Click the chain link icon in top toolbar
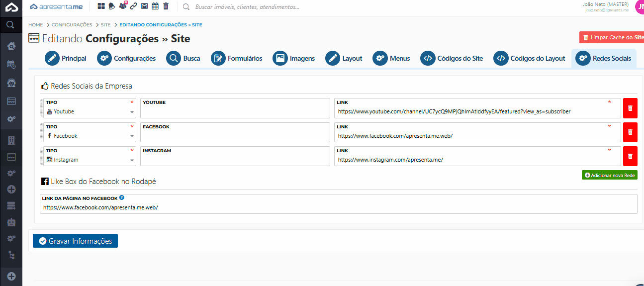The image size is (644, 286). click(134, 6)
